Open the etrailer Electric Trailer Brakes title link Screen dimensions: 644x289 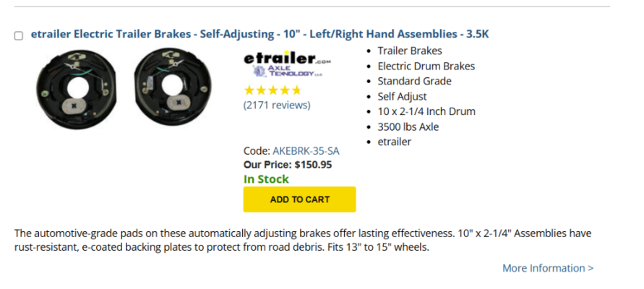(259, 34)
